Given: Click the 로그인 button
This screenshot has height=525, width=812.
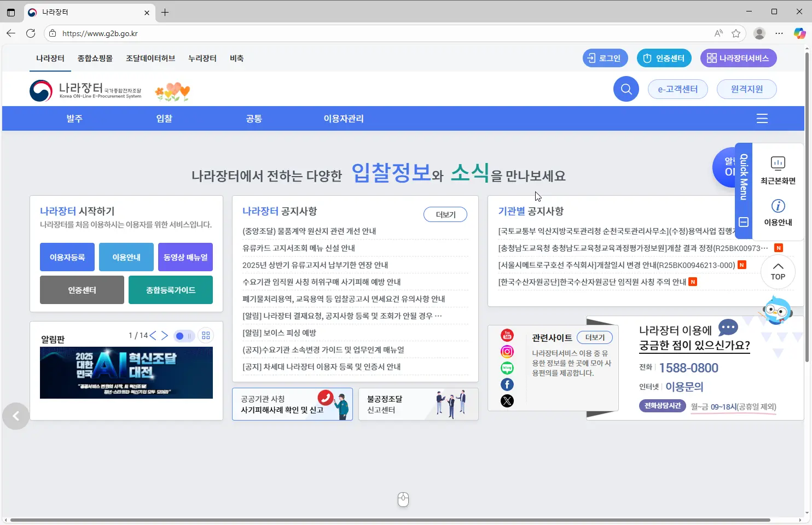Looking at the screenshot, I should pyautogui.click(x=605, y=59).
